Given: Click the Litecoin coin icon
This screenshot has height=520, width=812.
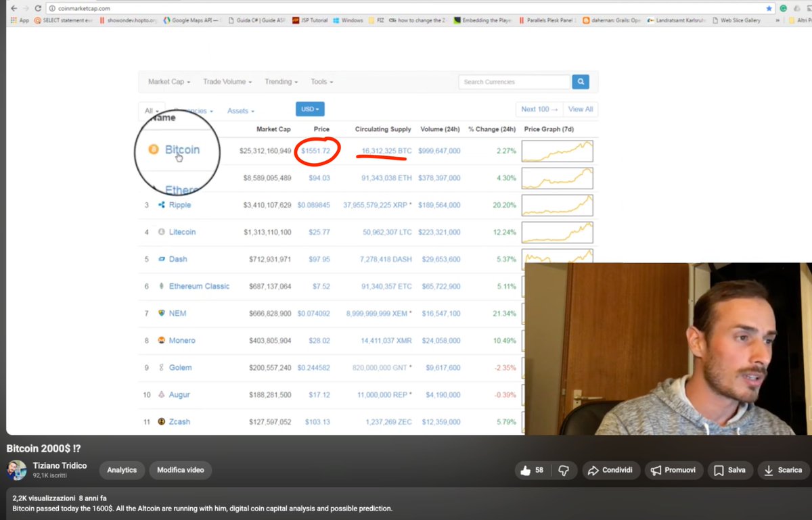Looking at the screenshot, I should click(162, 232).
